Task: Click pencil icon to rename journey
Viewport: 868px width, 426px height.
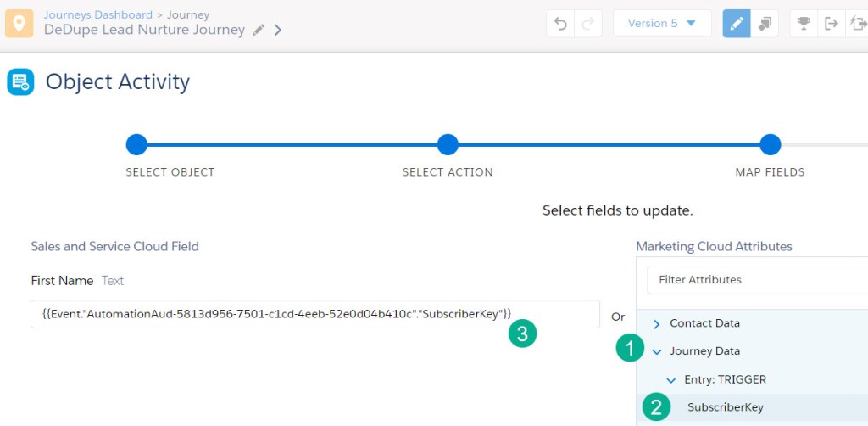Action: coord(259,31)
